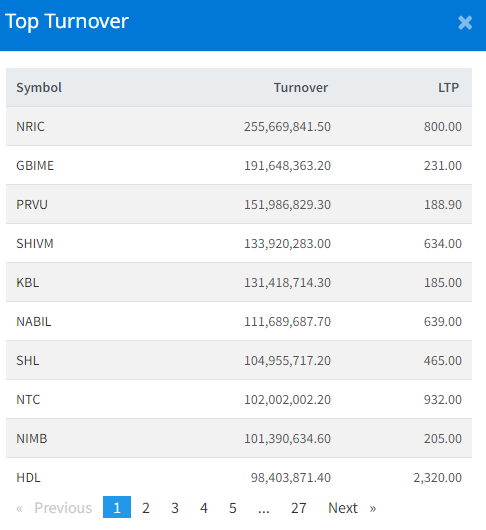Select the NABIL symbol
Viewport: 486px width, 530px height.
(34, 321)
